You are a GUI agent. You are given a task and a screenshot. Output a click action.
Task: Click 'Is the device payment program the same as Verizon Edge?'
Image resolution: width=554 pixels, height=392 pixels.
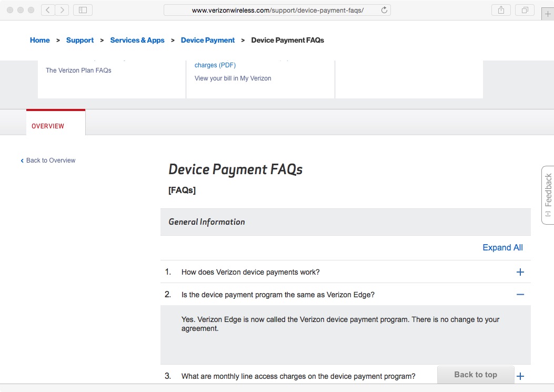[x=278, y=295]
